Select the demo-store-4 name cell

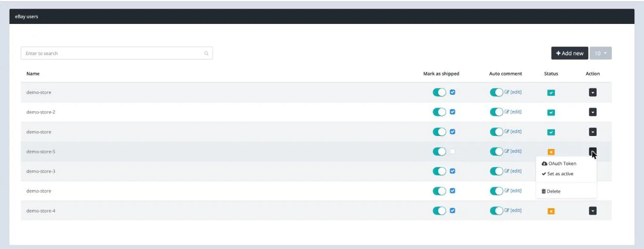tap(41, 211)
